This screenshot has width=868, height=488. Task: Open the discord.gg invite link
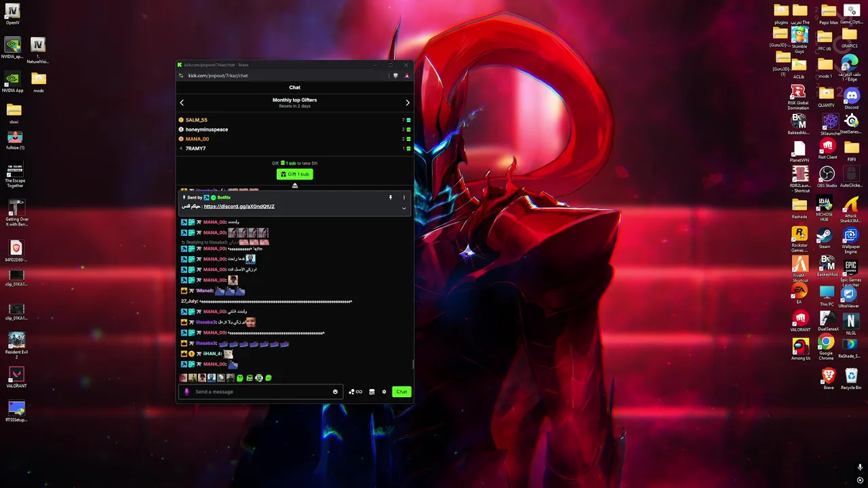tap(239, 206)
